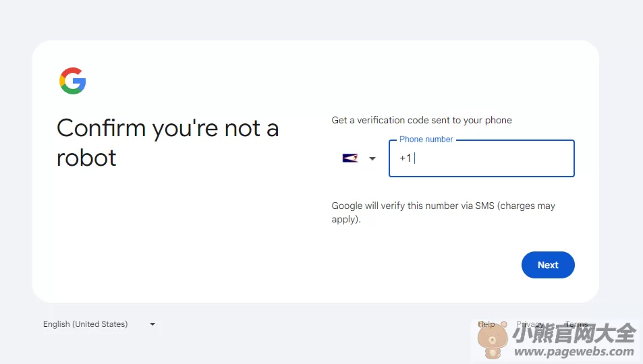Click the Google G logo
Image resolution: width=643 pixels, height=364 pixels.
click(73, 81)
